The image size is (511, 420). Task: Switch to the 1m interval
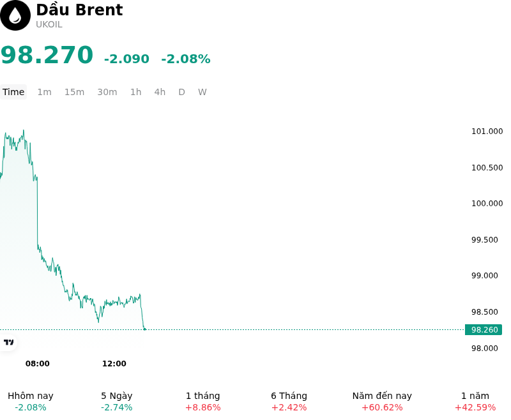click(44, 92)
